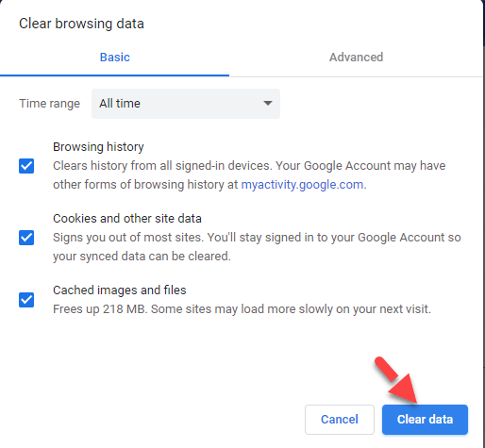The image size is (485, 448).
Task: Click the Cached images and files heading
Action: click(120, 290)
